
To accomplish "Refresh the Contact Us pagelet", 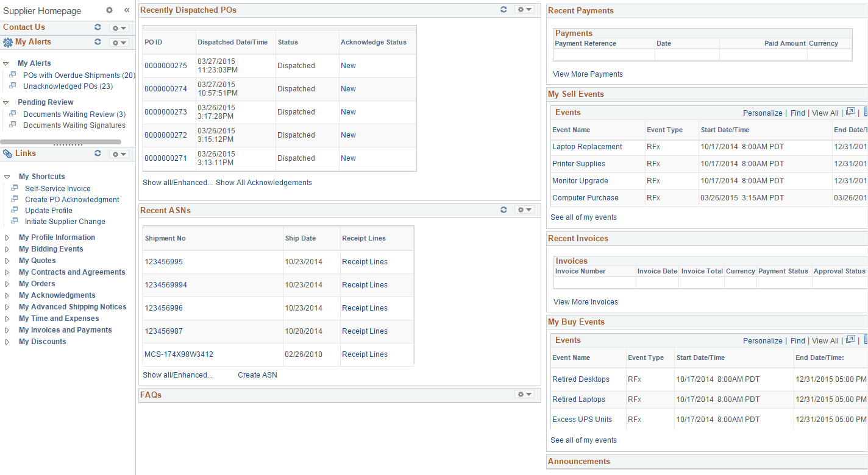I will 98,27.
